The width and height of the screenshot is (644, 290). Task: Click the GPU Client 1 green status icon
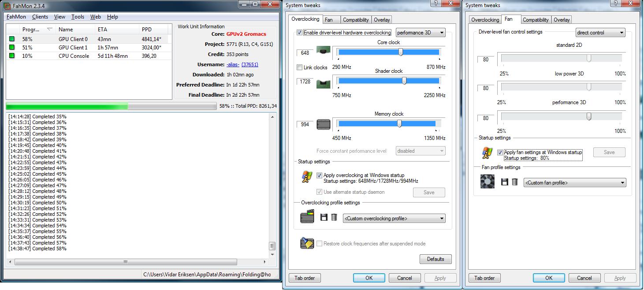(12, 48)
